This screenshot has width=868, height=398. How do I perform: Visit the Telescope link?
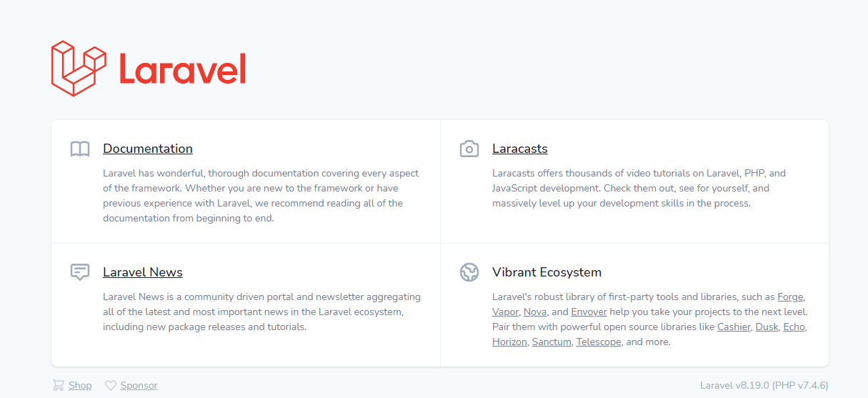598,342
